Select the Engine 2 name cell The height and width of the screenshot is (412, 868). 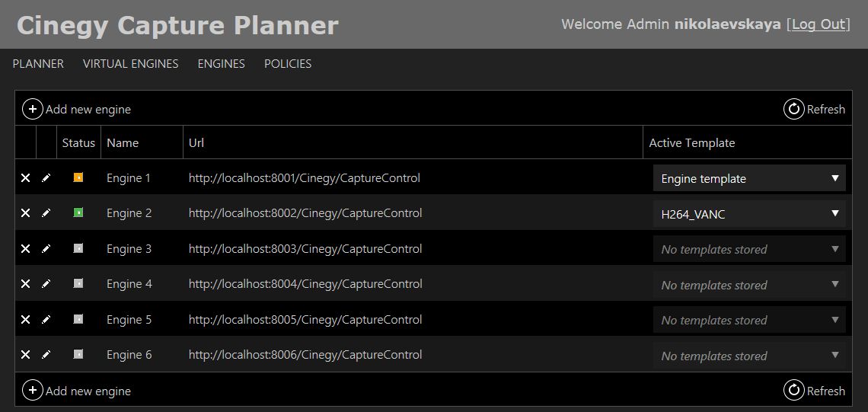point(129,212)
